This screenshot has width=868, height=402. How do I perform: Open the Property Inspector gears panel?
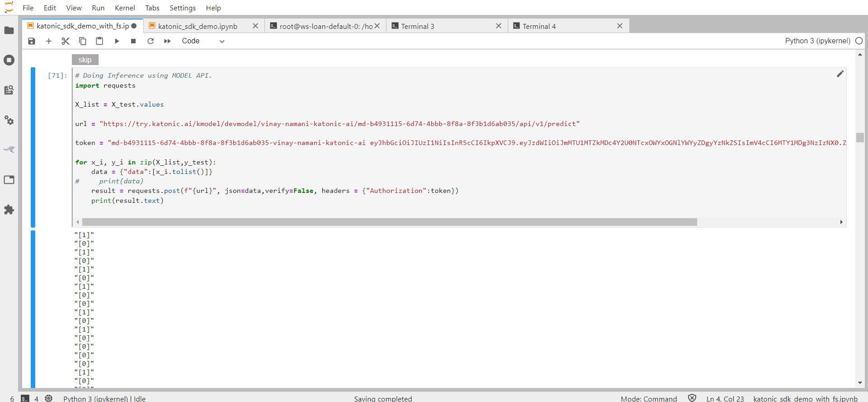click(9, 120)
